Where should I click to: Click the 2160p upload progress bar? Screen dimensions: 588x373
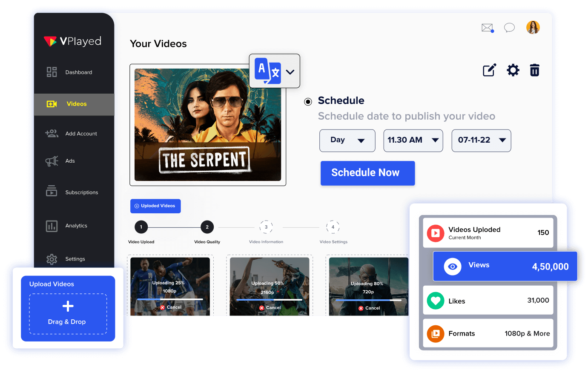tap(269, 300)
